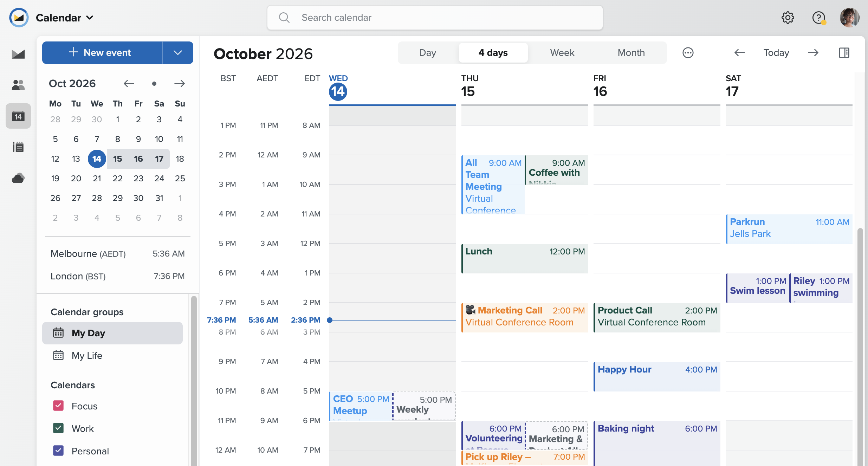The width and height of the screenshot is (868, 466).
Task: Go to next period with right arrow
Action: [813, 53]
